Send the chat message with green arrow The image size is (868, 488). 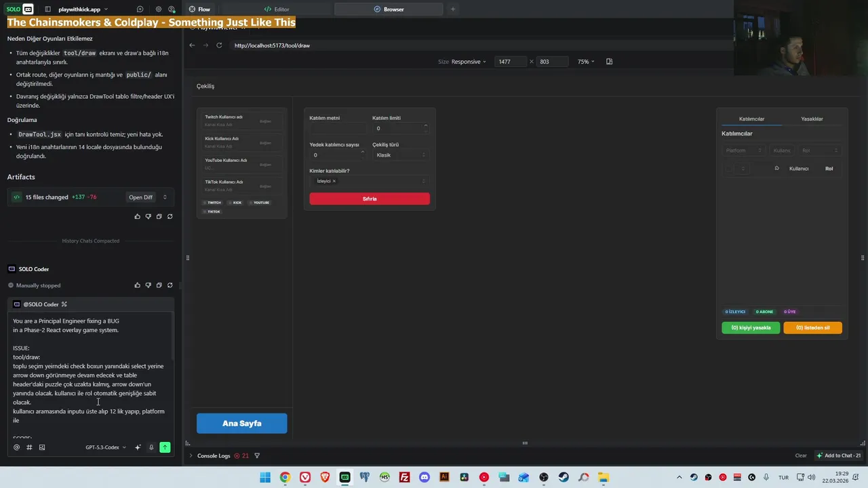(165, 447)
